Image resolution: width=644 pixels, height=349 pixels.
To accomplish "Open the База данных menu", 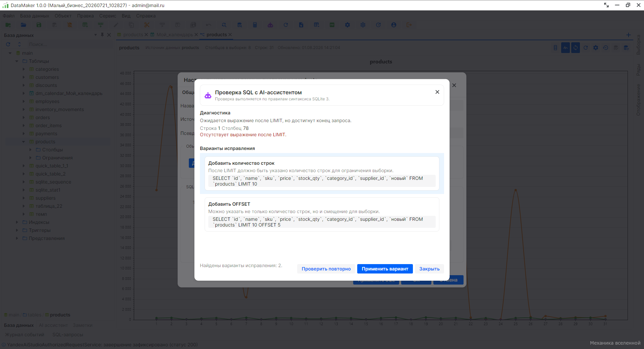I will 35,16.
